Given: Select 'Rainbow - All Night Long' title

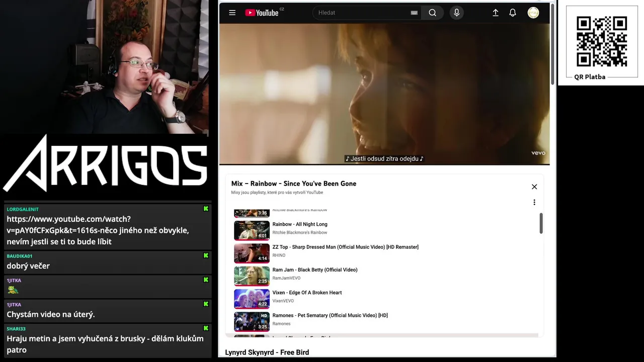Looking at the screenshot, I should 300,224.
